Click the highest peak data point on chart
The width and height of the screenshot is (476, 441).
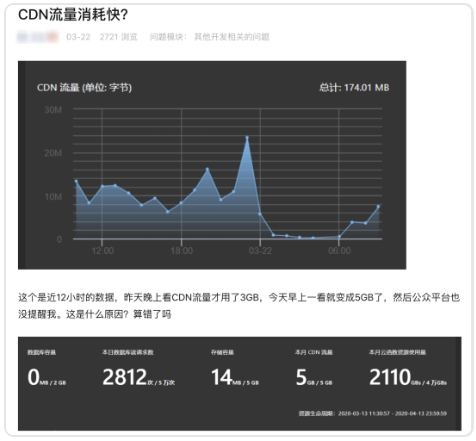click(x=247, y=137)
